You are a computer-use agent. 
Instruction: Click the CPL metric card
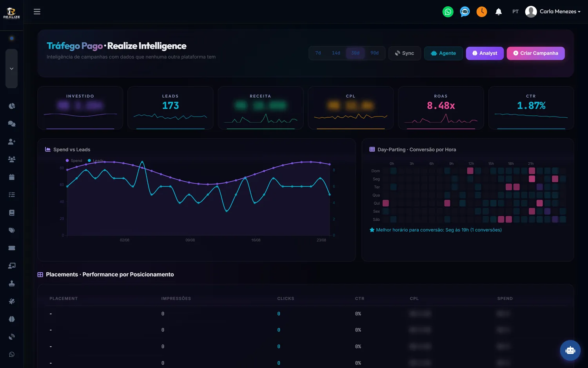pyautogui.click(x=351, y=108)
